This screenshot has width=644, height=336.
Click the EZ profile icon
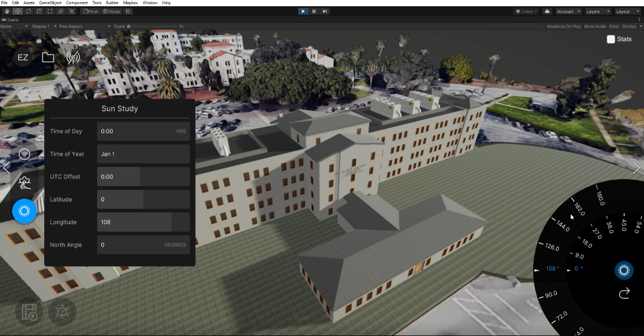tap(23, 58)
